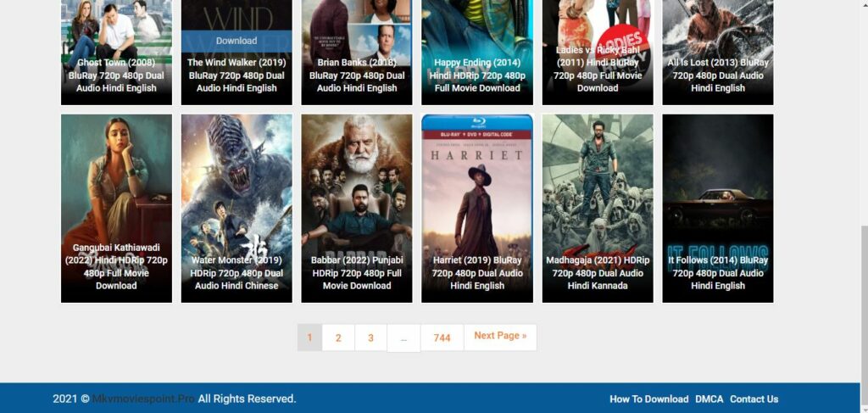Open Mkvmoviespoint.Pro footer link
This screenshot has width=868, height=413.
pyautogui.click(x=143, y=399)
